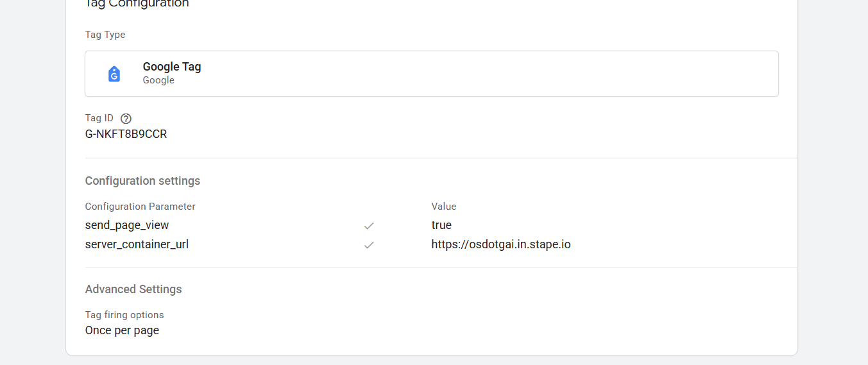Click the "Google" vendor subtitle text
Screen dimensions: 868x365
pos(158,80)
